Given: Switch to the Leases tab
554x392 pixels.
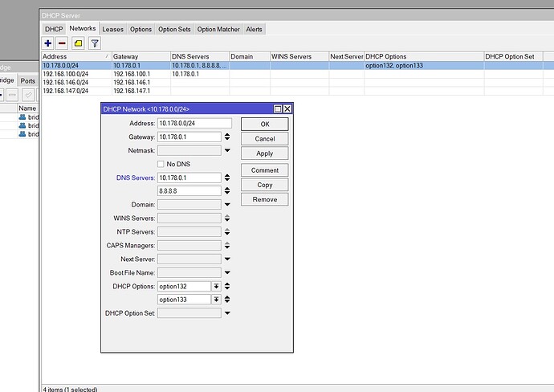Looking at the screenshot, I should coord(112,29).
